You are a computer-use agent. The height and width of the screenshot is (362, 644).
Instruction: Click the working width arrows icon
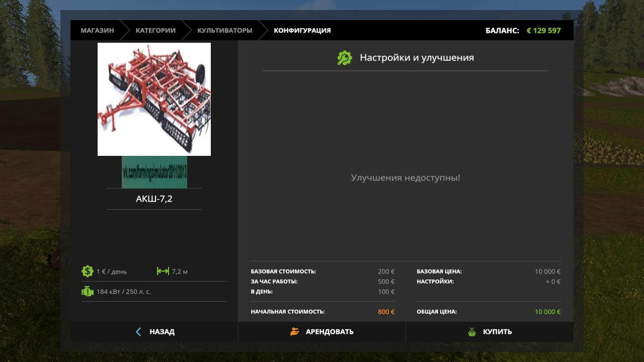(x=163, y=271)
